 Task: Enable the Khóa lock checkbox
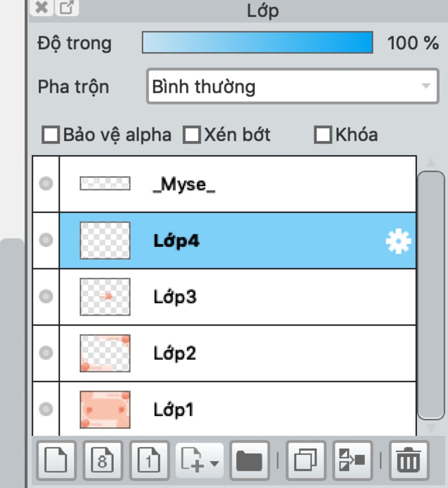[x=322, y=135]
